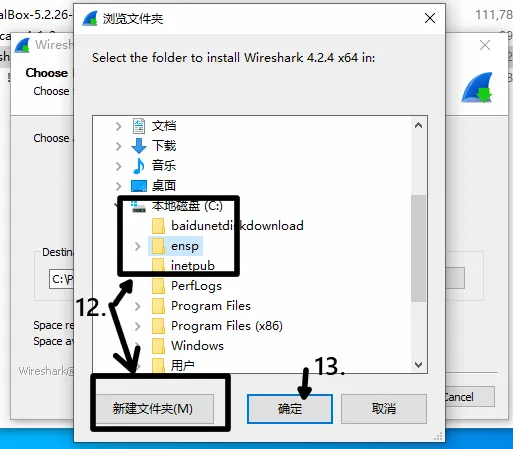
Task: Select the Windows folder in tree
Action: tap(197, 346)
